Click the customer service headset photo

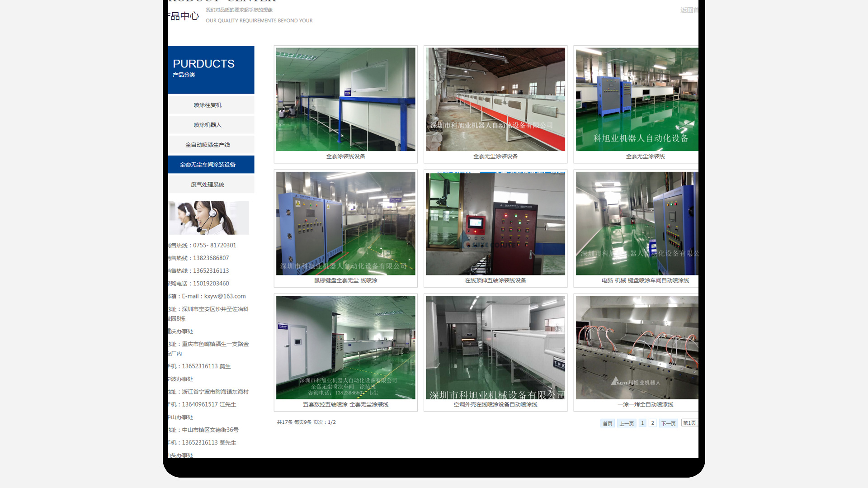[209, 218]
